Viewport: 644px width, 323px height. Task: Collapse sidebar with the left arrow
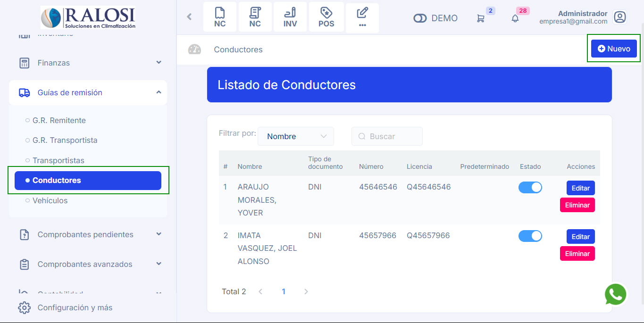189,17
